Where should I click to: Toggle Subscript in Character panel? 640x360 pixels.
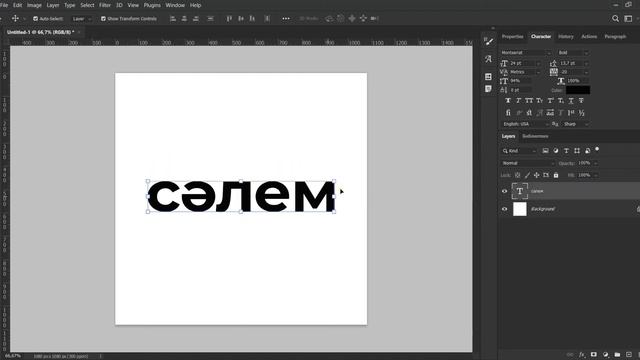pyautogui.click(x=561, y=100)
